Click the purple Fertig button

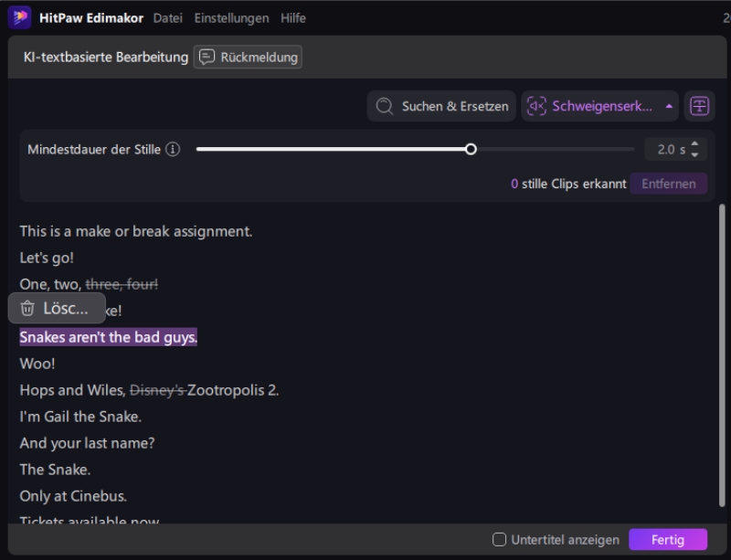click(x=667, y=540)
